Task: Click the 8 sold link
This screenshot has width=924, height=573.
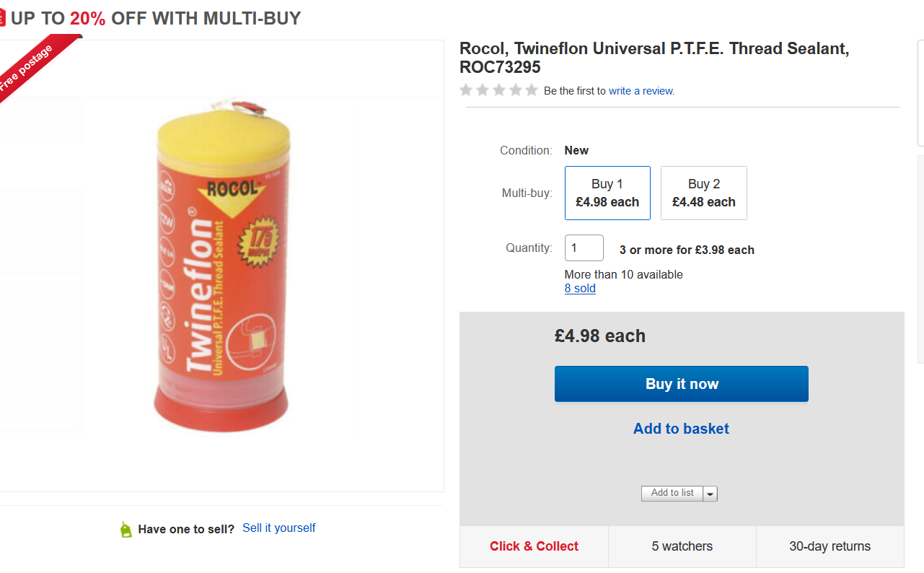Action: tap(580, 288)
